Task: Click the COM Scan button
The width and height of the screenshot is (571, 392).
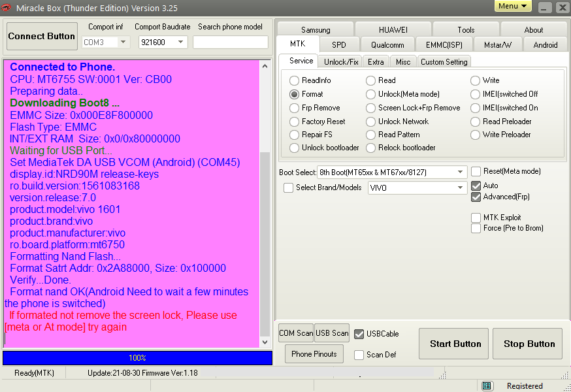Action: [296, 333]
